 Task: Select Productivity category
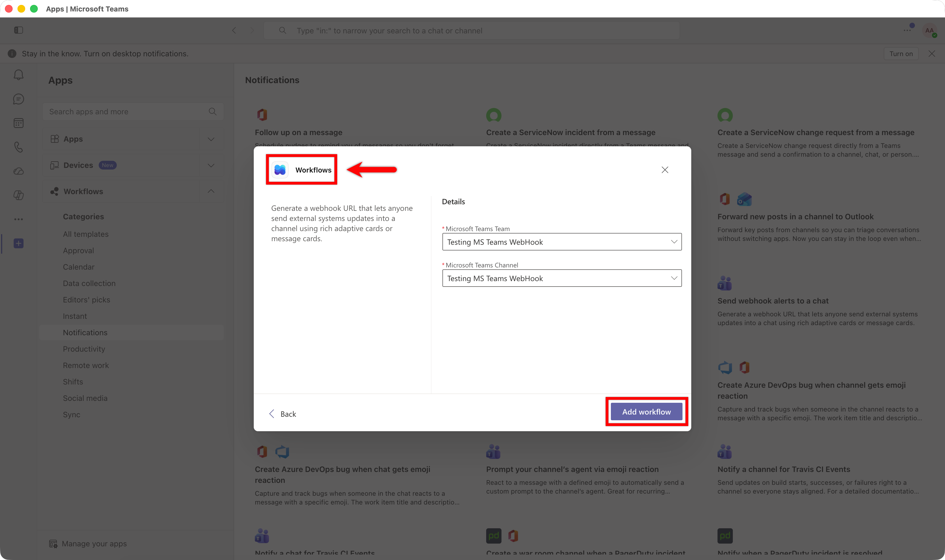click(84, 349)
